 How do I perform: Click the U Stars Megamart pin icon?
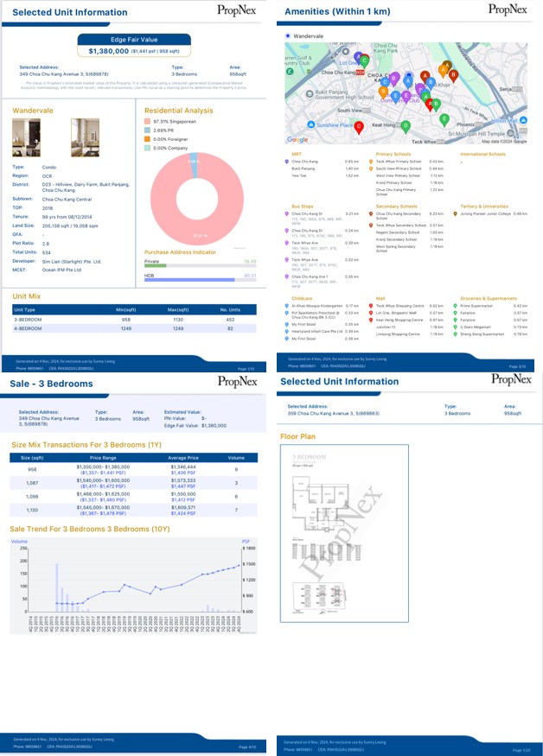[455, 327]
